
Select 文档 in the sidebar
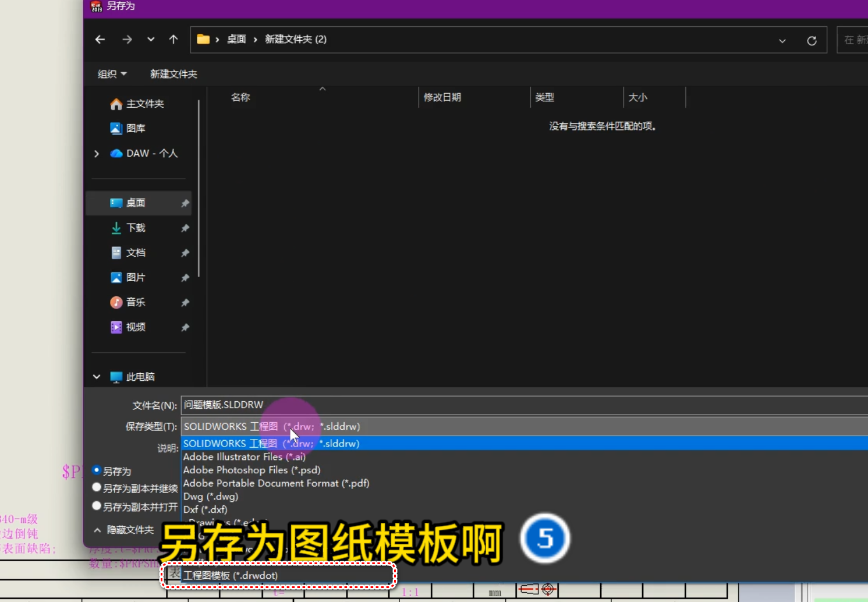tap(135, 252)
